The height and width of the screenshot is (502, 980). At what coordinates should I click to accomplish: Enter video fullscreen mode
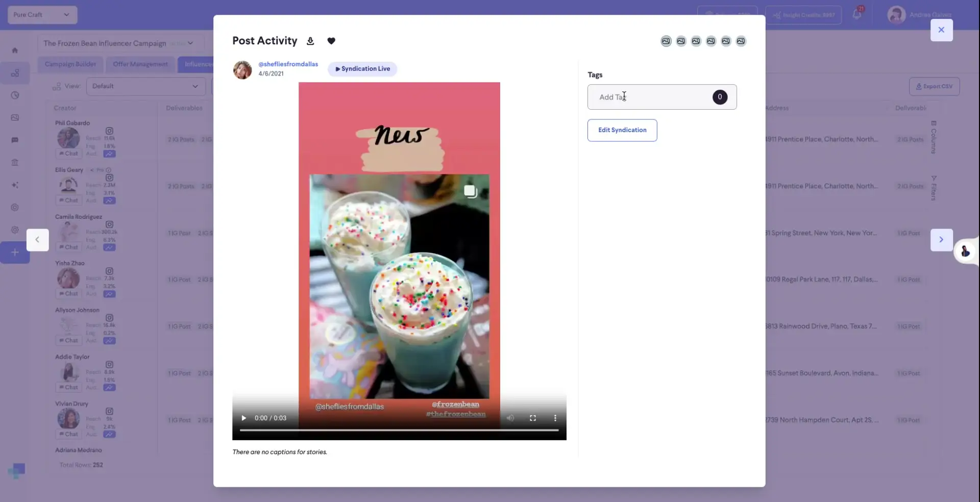(533, 418)
